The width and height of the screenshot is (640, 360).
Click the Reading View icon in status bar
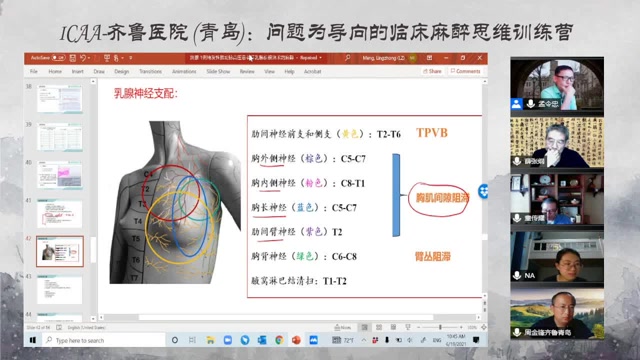tap(393, 327)
